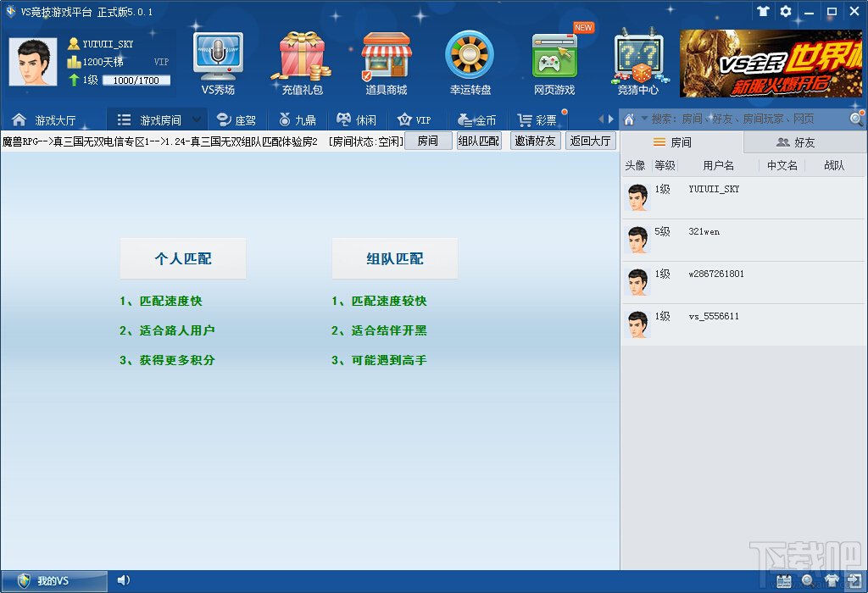Switch to 好友 list tab
The height and width of the screenshot is (593, 868).
tap(805, 142)
